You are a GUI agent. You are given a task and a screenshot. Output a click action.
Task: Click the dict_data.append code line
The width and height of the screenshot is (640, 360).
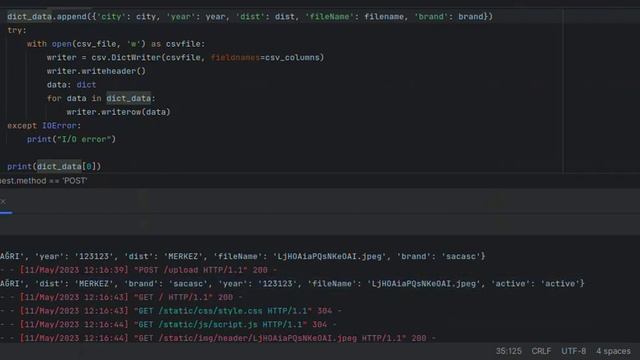pyautogui.click(x=250, y=17)
